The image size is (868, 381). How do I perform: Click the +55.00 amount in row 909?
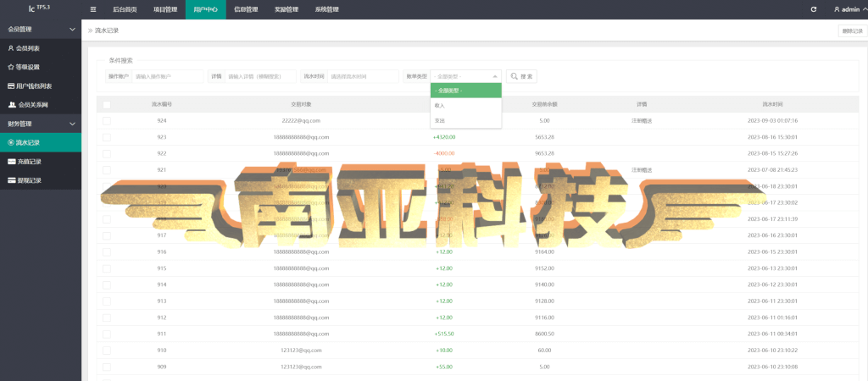coord(444,367)
